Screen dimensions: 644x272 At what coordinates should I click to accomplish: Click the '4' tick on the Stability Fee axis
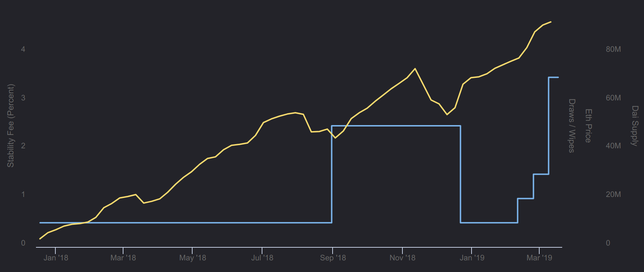(23, 49)
